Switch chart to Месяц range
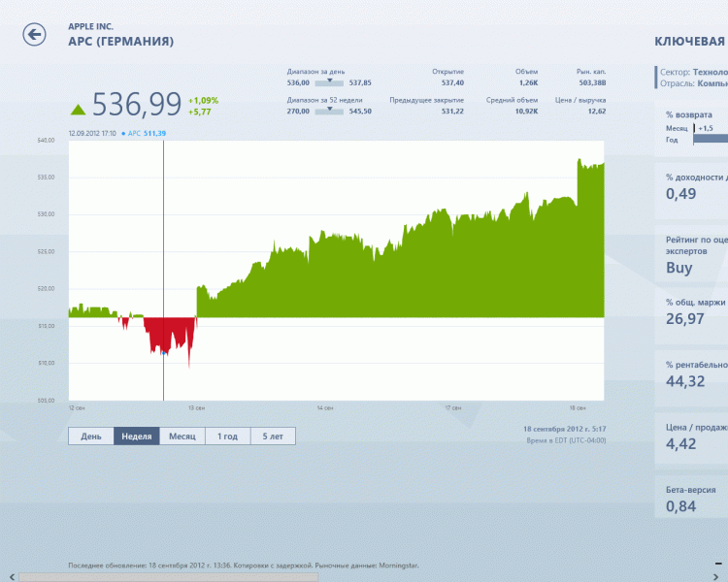 [x=182, y=436]
